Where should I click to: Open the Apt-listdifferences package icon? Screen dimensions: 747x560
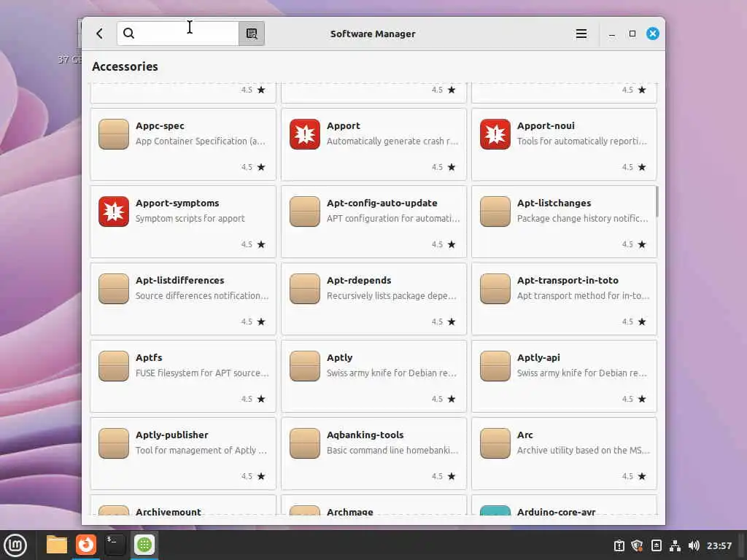coord(114,289)
